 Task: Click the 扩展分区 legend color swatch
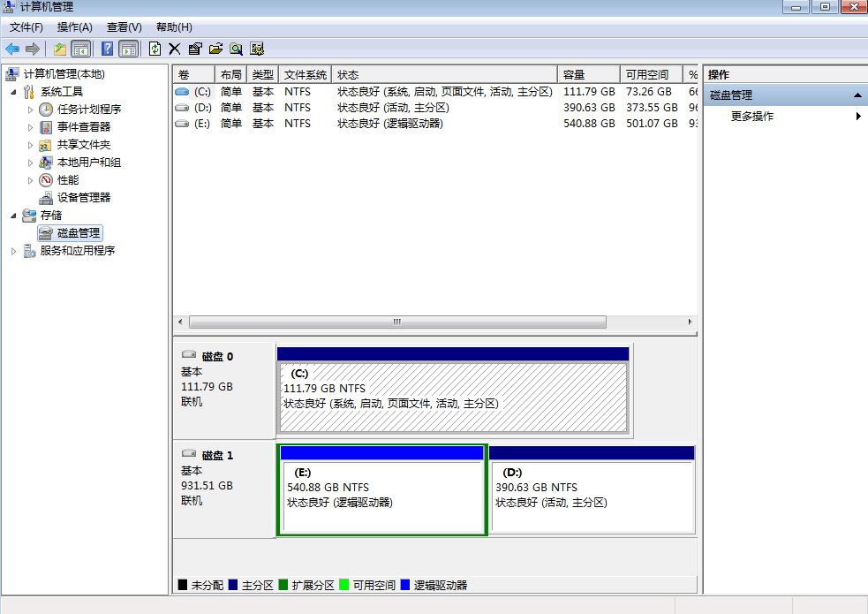(283, 585)
